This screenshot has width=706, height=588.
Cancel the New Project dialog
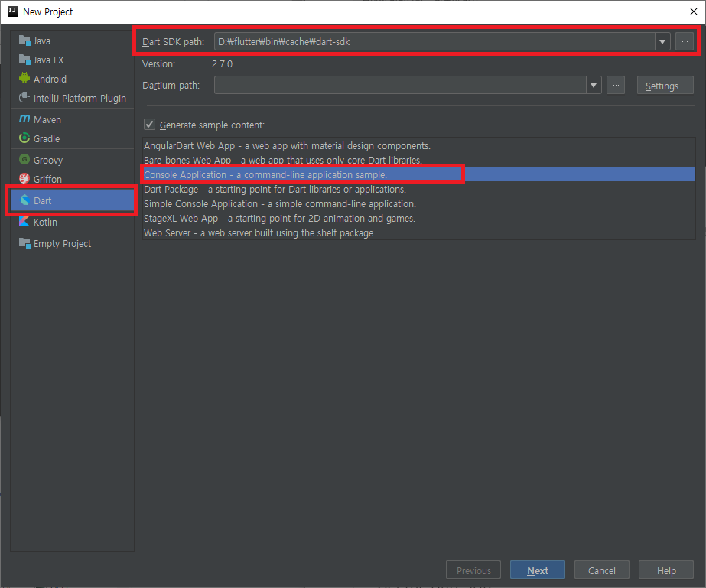tap(601, 570)
